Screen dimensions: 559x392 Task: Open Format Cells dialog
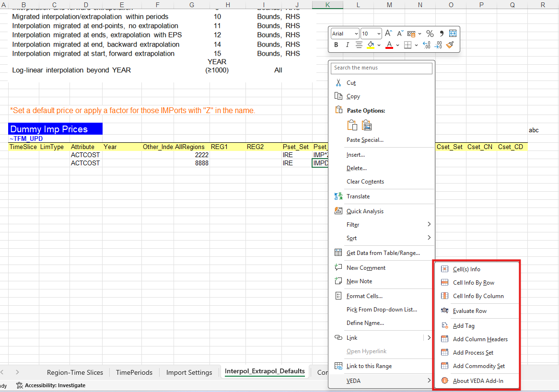(x=382, y=296)
